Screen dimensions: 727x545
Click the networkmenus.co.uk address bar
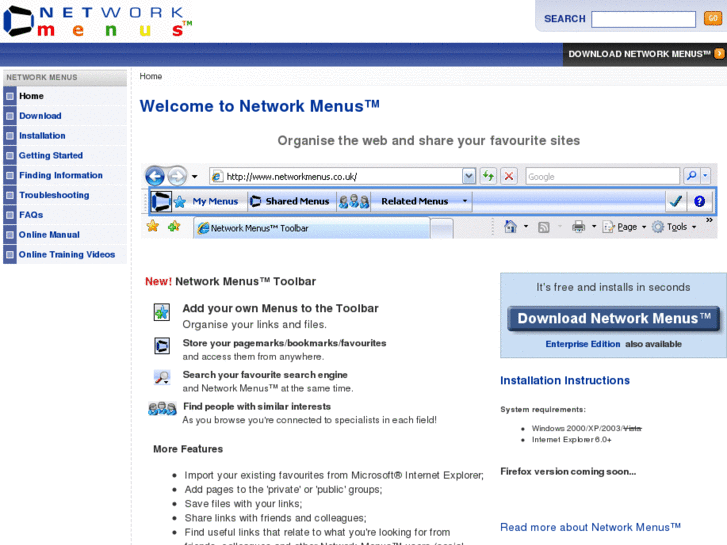pyautogui.click(x=336, y=177)
